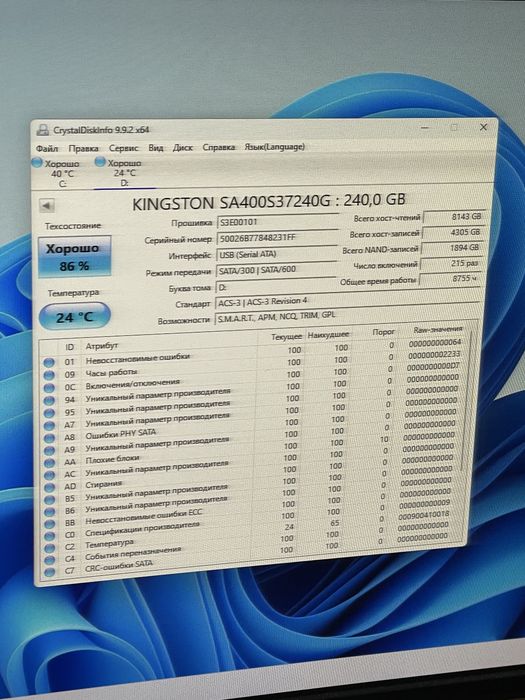525x700 pixels.
Task: Click the Текущее column header
Action: [x=287, y=337]
